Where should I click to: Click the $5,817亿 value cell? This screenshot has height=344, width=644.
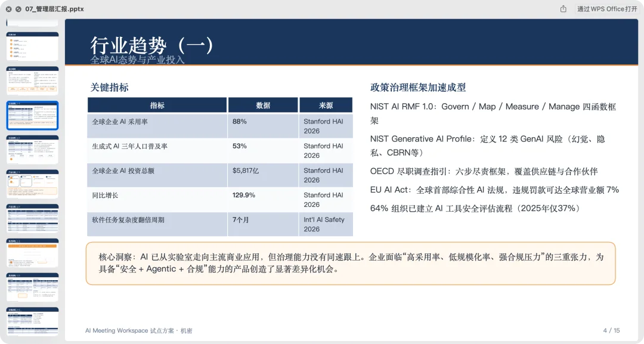click(x=263, y=175)
